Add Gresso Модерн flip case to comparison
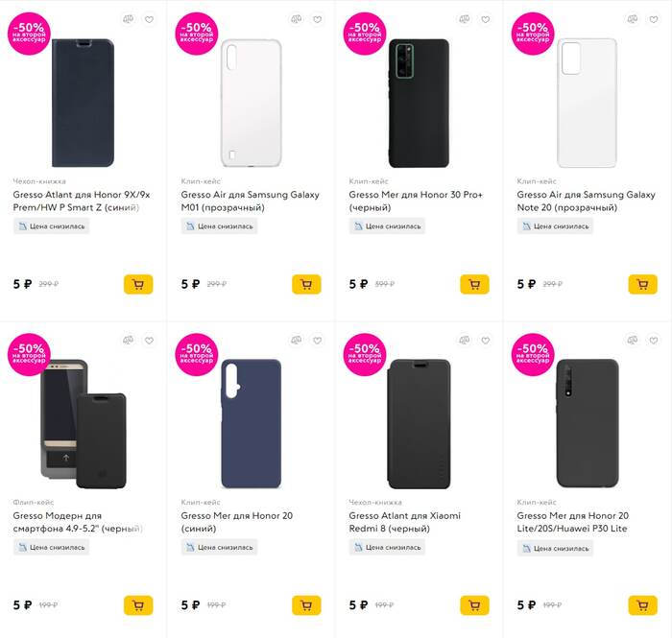This screenshot has height=638, width=672. coord(129,341)
